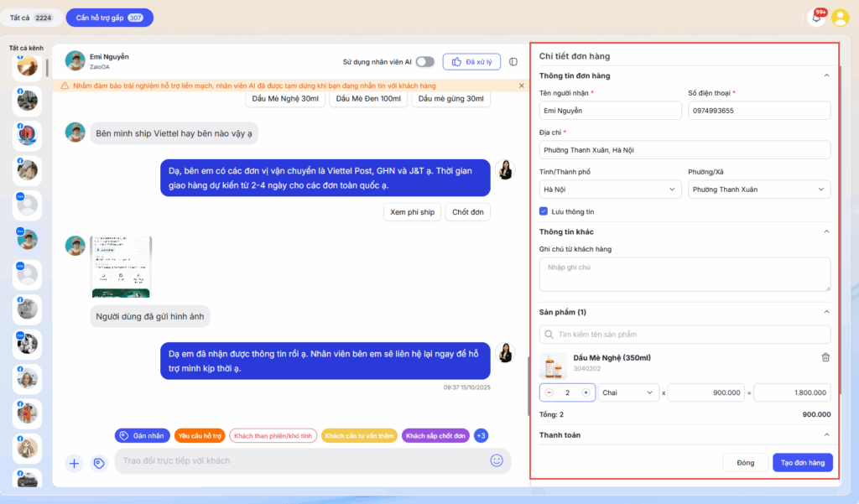Click the product search input field
859x504 pixels.
(685, 335)
